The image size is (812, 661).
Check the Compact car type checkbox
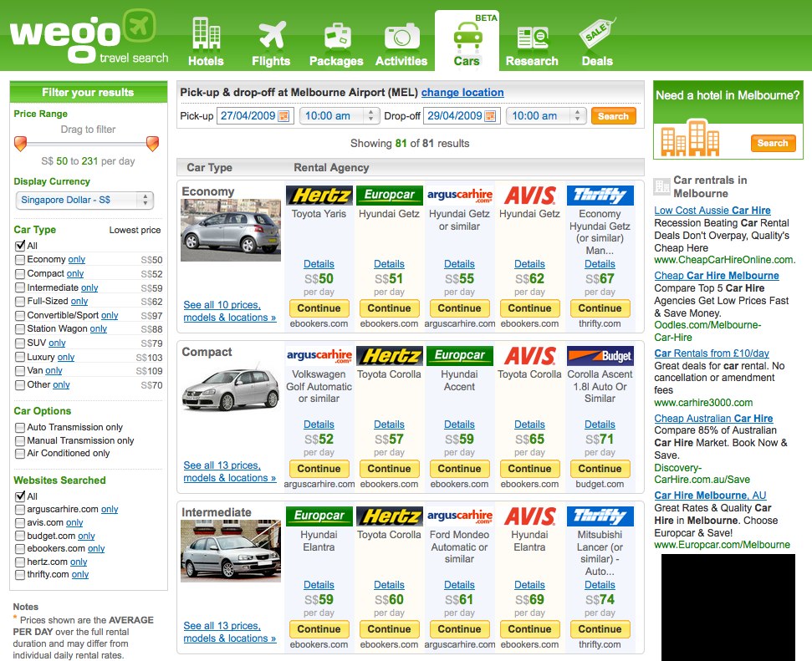point(20,273)
